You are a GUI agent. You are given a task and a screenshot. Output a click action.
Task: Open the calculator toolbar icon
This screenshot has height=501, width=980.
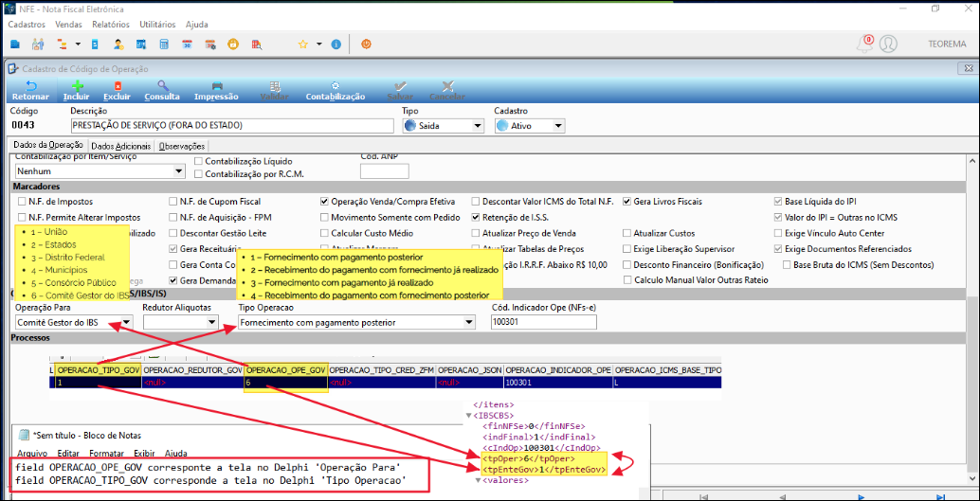pos(163,45)
